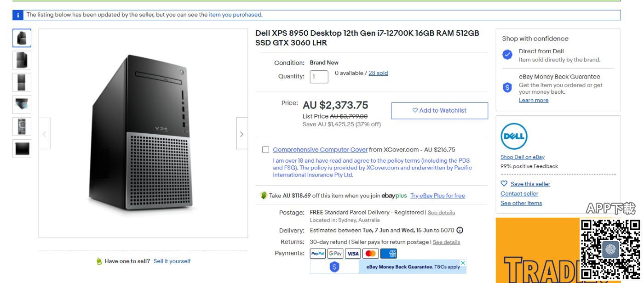Image resolution: width=644 pixels, height=283 pixels.
Task: Click the Mastercard payment icon
Action: (369, 253)
